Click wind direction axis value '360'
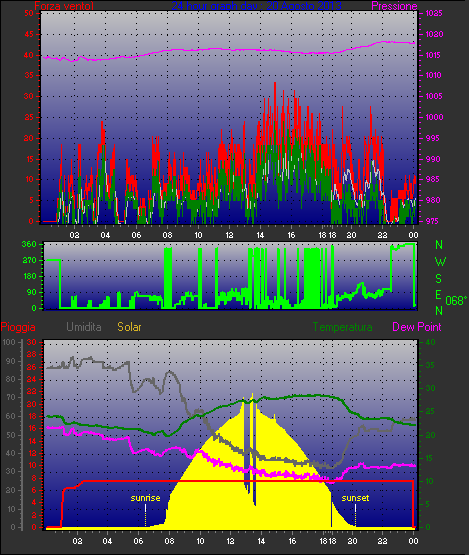The width and height of the screenshot is (469, 555). coord(29,244)
